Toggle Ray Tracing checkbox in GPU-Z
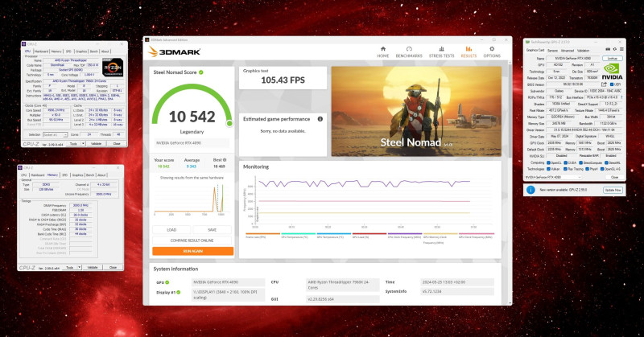Viewport: 644px width, 337px height. tap(565, 169)
